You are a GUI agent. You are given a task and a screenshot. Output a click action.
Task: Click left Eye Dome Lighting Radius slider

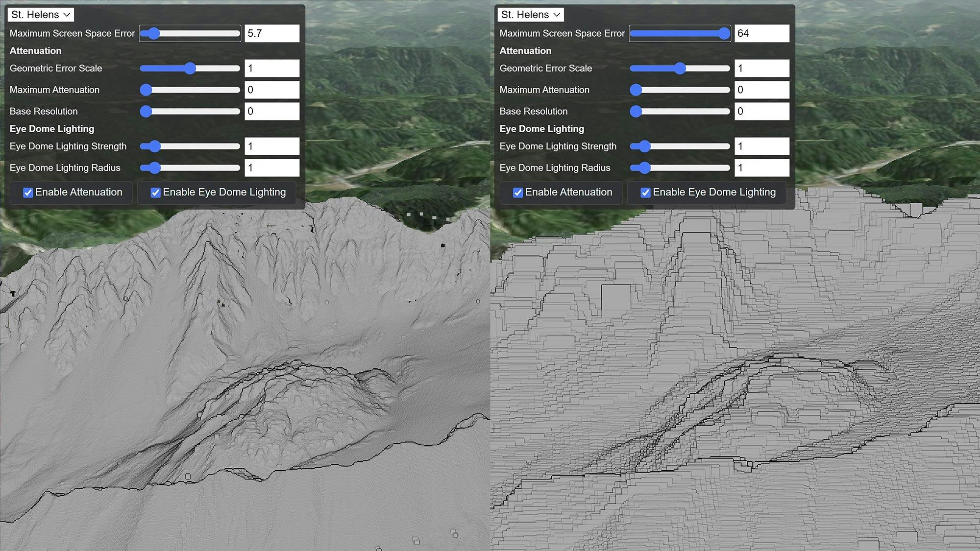click(x=190, y=168)
